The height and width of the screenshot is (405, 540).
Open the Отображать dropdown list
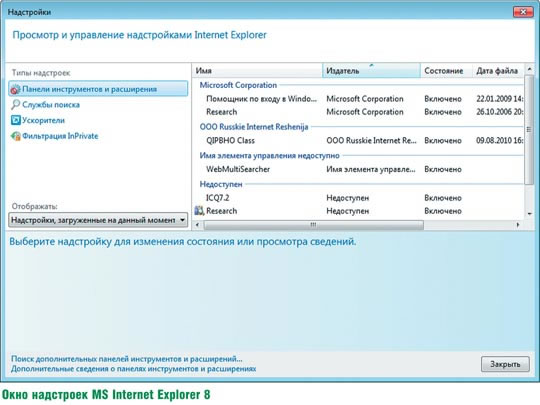point(98,220)
